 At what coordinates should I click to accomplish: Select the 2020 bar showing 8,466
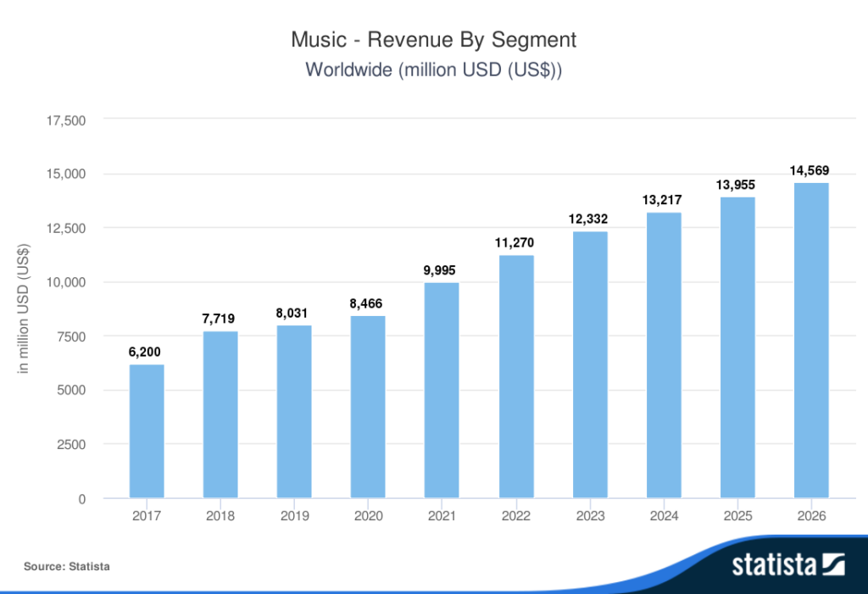[x=368, y=407]
